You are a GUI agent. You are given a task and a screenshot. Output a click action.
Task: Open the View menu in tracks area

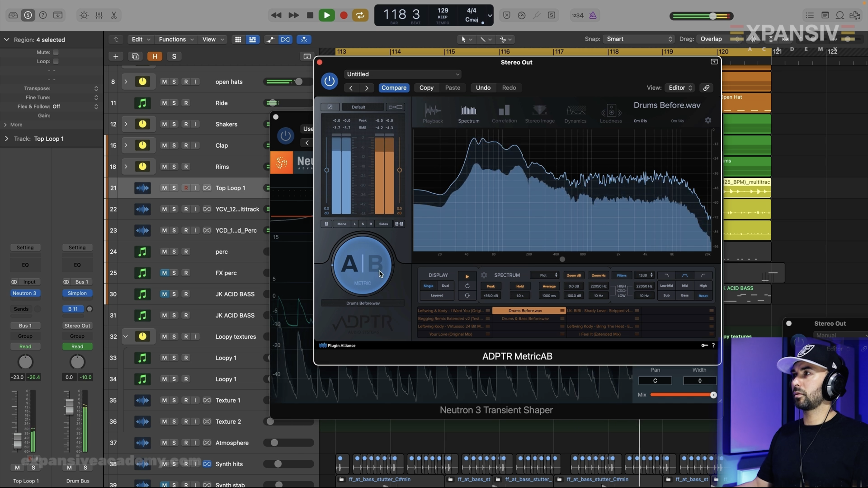click(212, 39)
